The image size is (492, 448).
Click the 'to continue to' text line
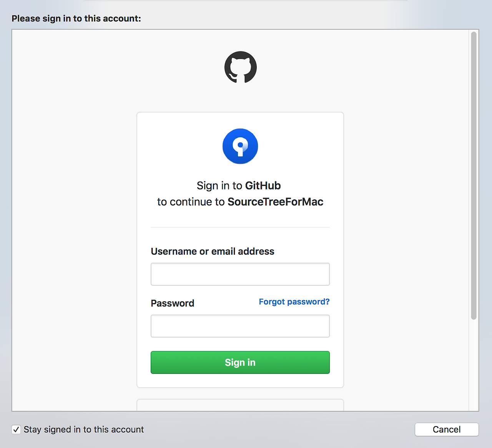(x=191, y=202)
